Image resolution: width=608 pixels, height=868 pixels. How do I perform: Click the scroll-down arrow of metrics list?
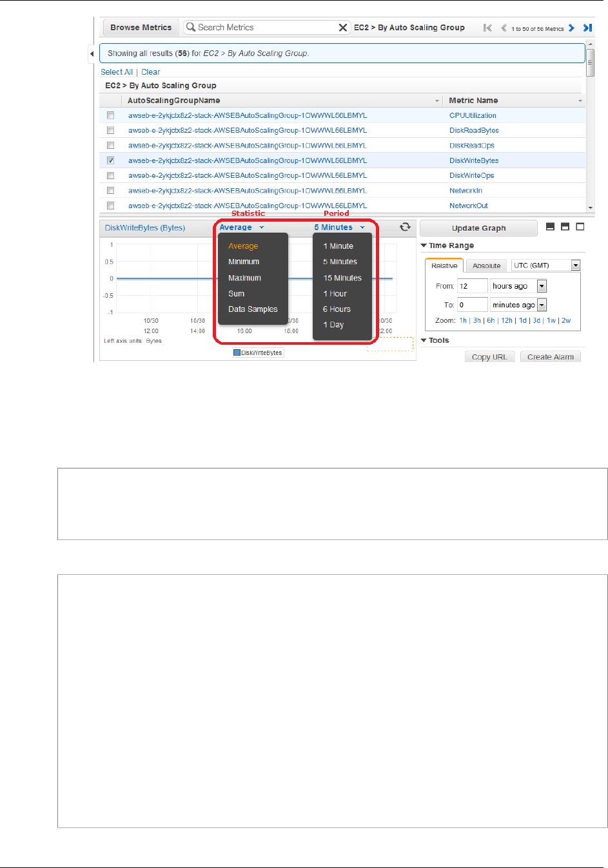590,208
